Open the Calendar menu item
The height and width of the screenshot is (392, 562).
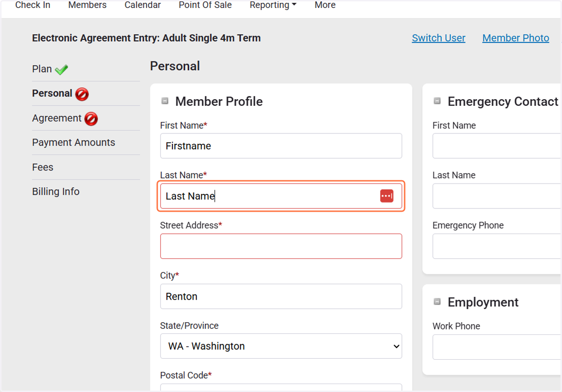click(x=142, y=5)
